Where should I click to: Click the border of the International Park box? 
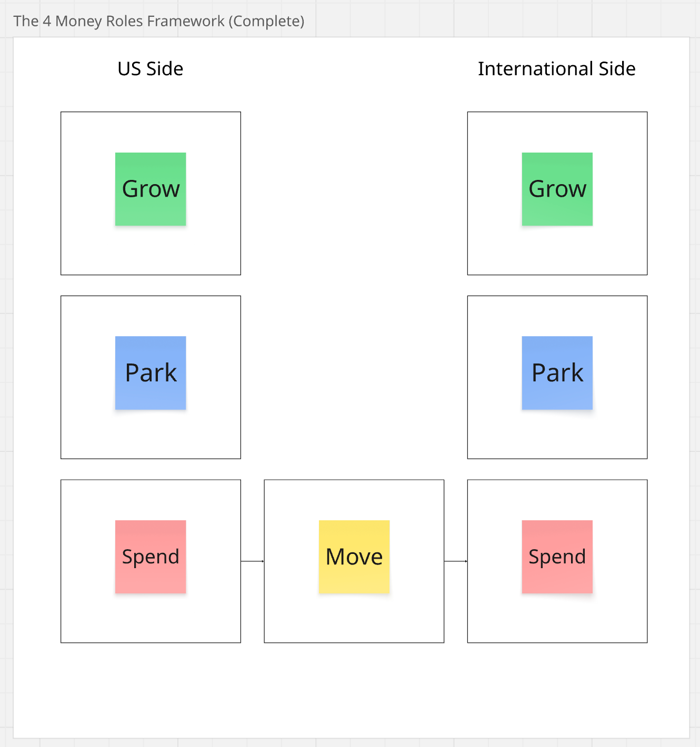click(557, 296)
